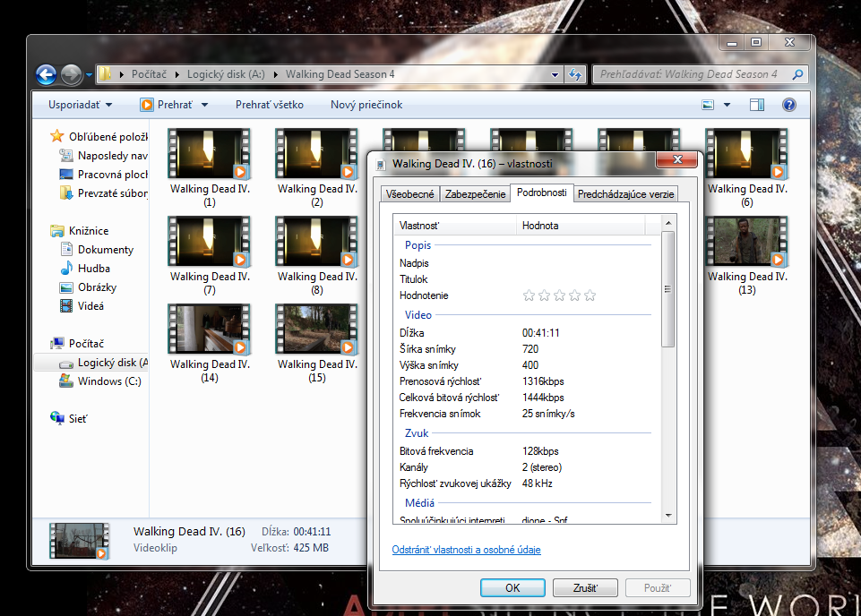Open dropdown arrow next to Prehrať
The height and width of the screenshot is (616, 861).
click(204, 105)
